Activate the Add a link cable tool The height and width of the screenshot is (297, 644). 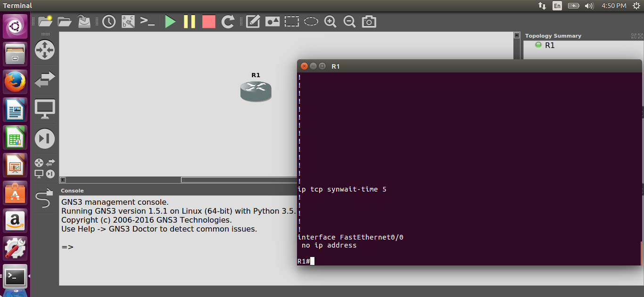[44, 198]
